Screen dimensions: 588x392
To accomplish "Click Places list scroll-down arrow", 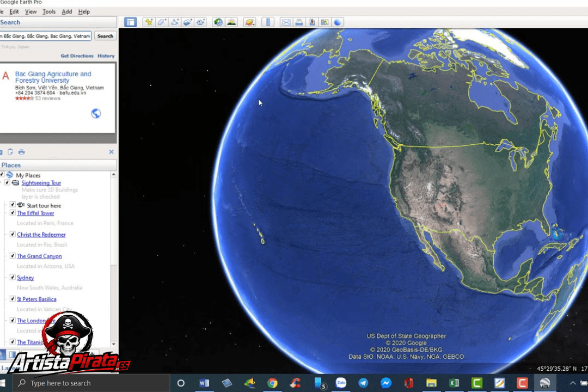I will tap(114, 344).
